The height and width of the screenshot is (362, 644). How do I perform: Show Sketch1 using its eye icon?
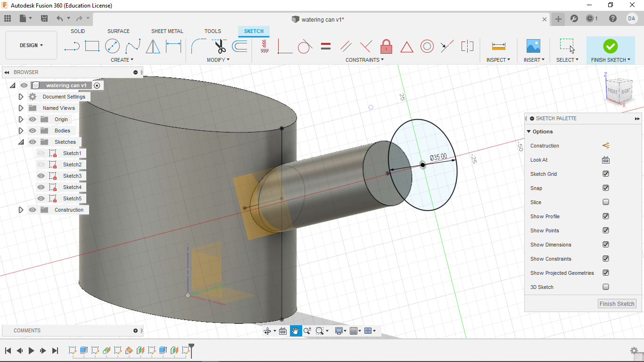click(41, 153)
